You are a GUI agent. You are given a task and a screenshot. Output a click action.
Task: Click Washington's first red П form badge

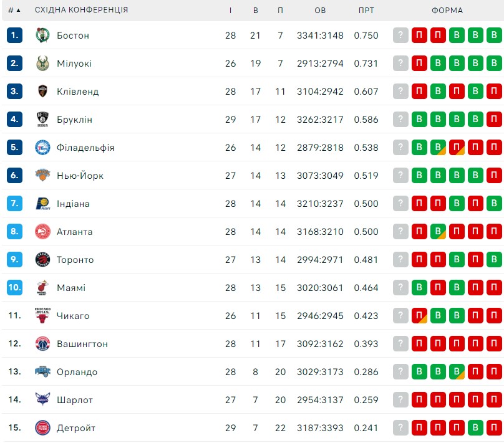[419, 343]
